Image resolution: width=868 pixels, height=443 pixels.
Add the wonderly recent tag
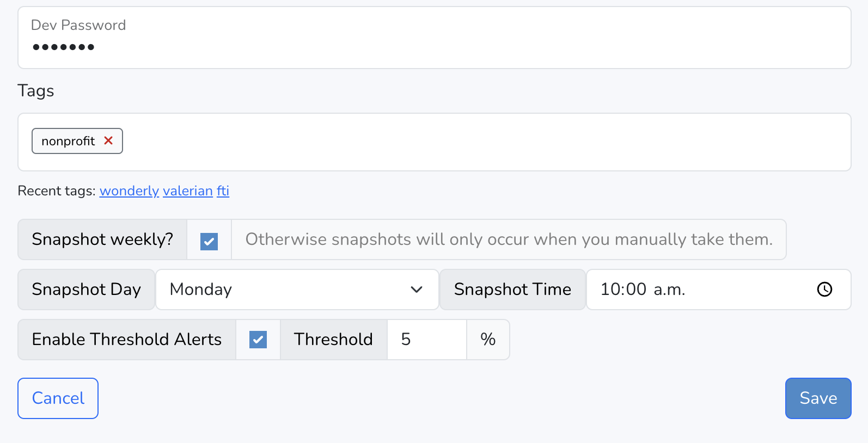click(x=129, y=191)
